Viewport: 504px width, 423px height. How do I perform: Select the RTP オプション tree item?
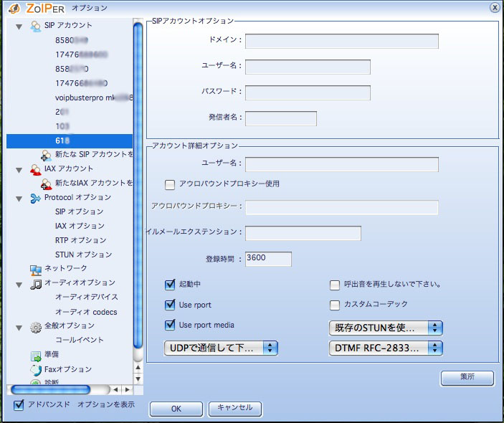click(x=81, y=240)
